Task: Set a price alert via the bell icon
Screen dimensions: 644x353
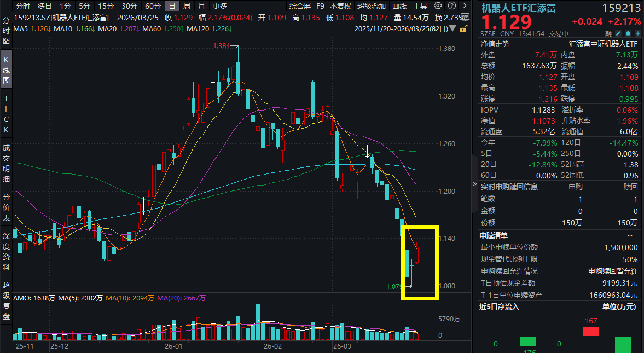Action: 628,33
